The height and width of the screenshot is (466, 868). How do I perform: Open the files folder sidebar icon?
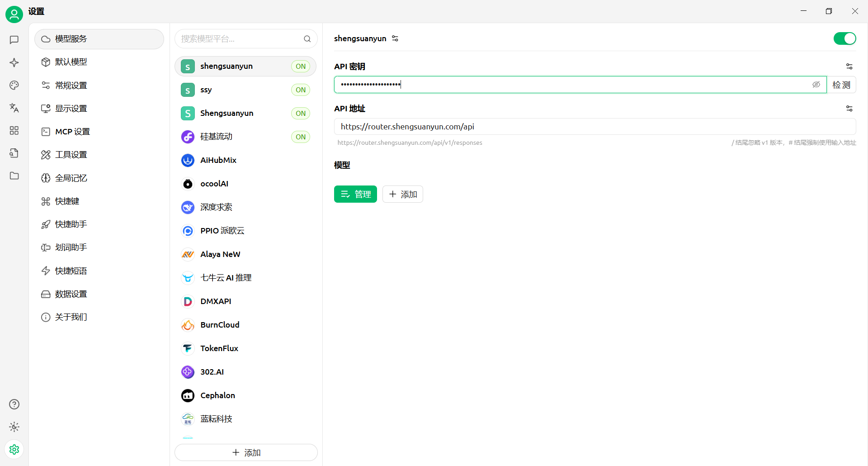(14, 176)
